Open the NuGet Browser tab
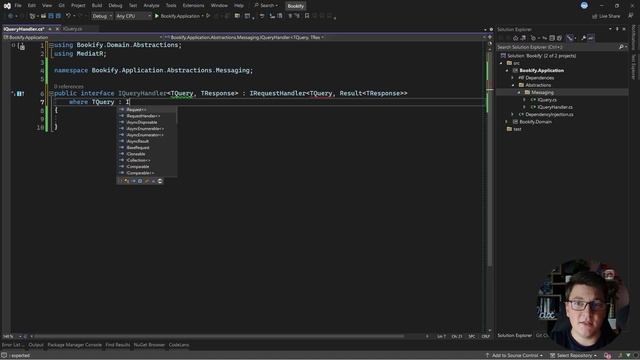Screen dimensions: 640x360 pos(149,345)
